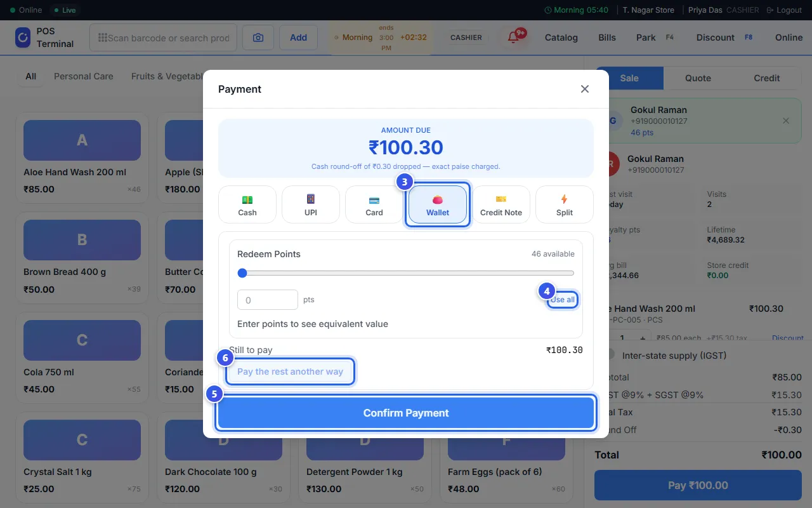
Task: Open Park (F4) in the header
Action: point(655,37)
